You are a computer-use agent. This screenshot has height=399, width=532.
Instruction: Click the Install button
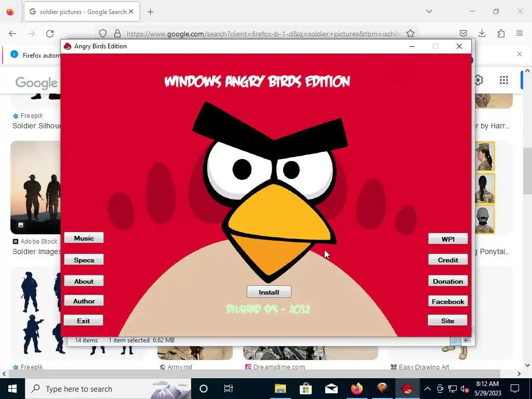click(269, 292)
